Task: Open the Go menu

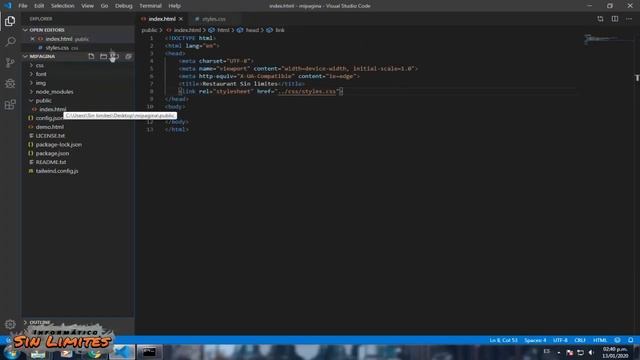Action: 104,6
